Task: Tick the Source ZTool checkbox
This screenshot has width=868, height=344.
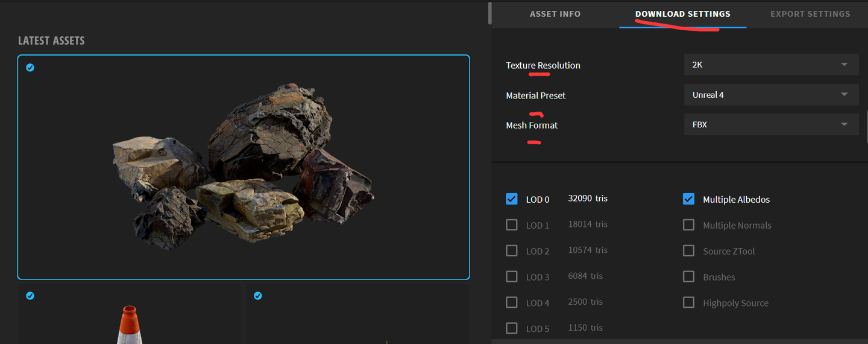Action: 688,250
